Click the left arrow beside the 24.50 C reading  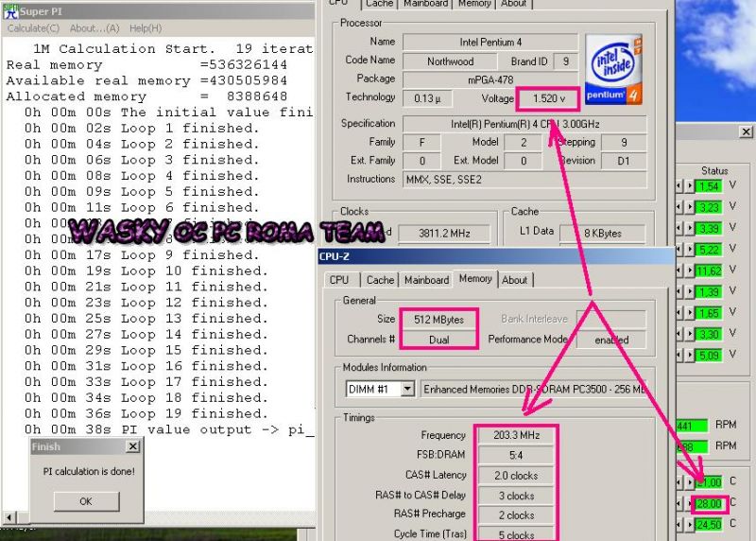680,525
